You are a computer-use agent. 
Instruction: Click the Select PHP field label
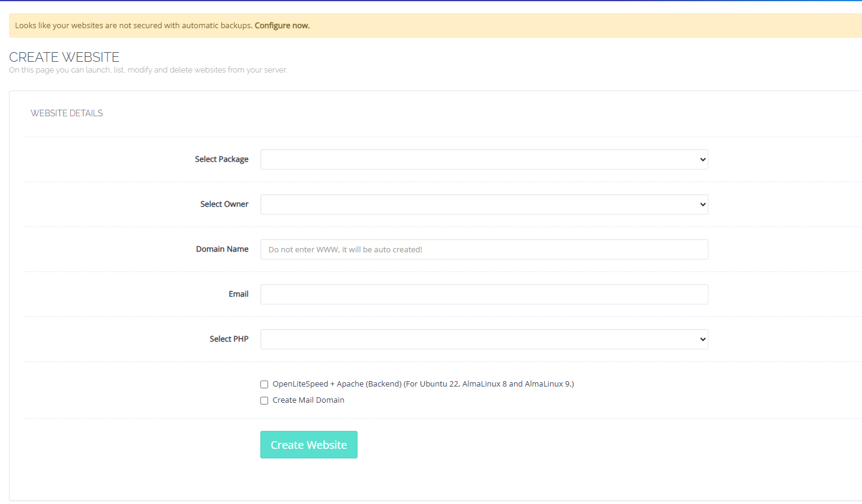click(x=229, y=339)
